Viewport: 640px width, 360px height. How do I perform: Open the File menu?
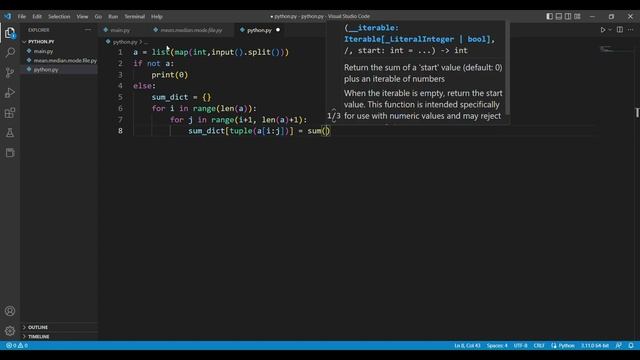click(x=22, y=16)
